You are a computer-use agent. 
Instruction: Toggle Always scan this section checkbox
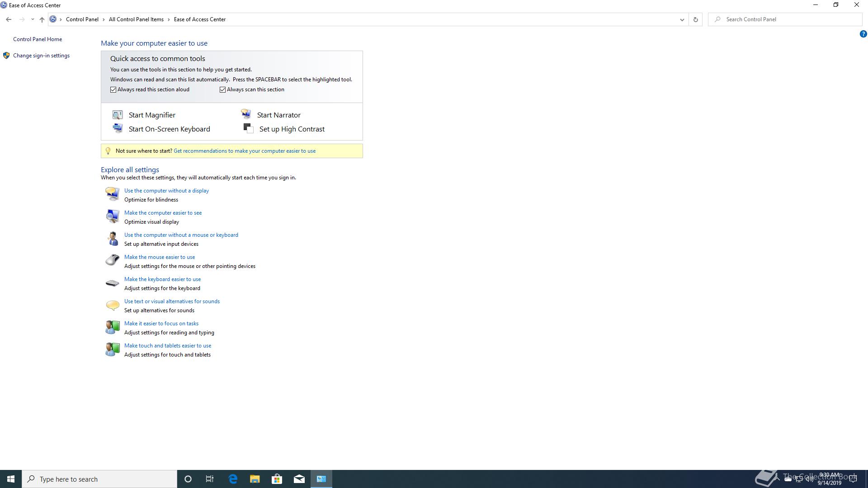[x=223, y=89]
